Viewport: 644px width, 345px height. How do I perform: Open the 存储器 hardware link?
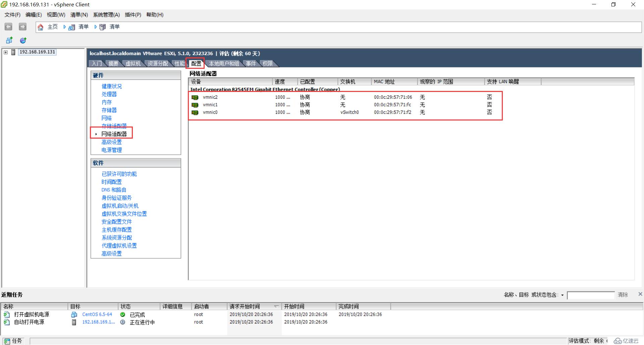coord(109,110)
